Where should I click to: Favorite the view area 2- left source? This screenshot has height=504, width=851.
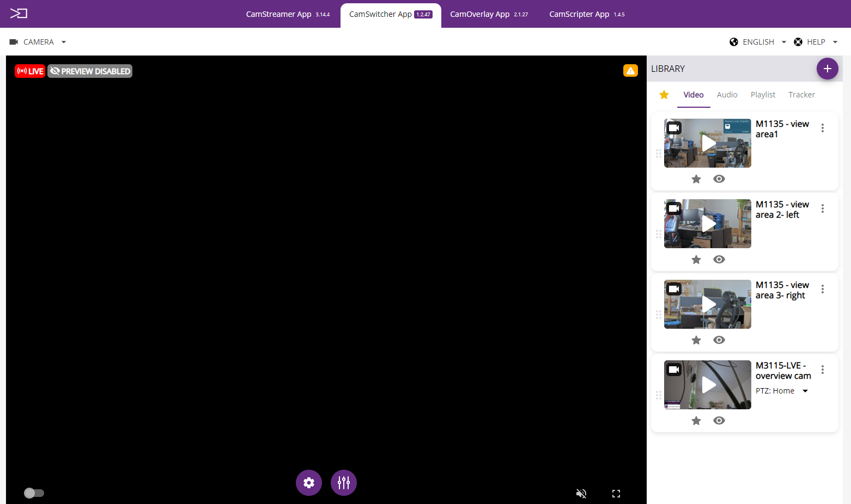[696, 260]
